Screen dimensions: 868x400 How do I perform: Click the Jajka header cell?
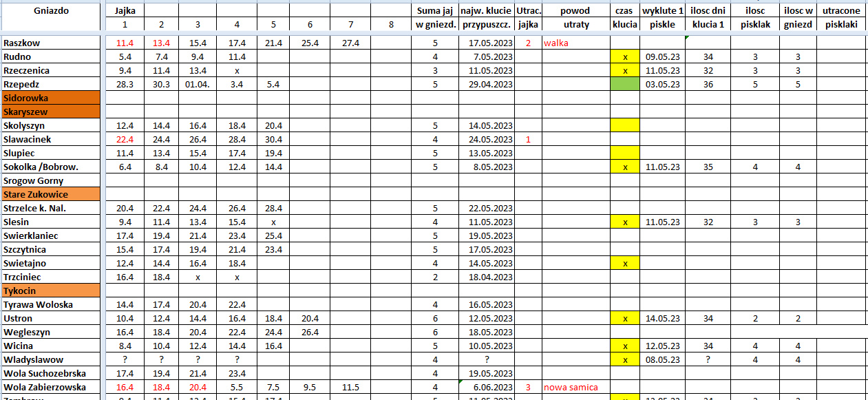pyautogui.click(x=125, y=11)
